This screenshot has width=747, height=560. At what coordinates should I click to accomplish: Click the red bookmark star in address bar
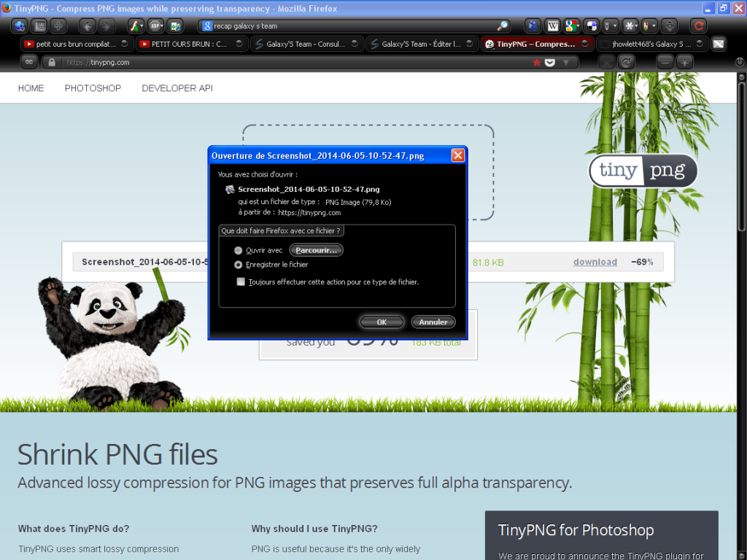pos(537,63)
